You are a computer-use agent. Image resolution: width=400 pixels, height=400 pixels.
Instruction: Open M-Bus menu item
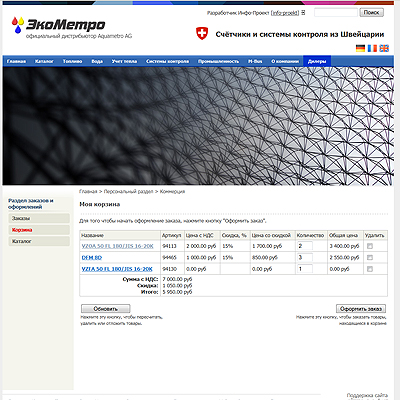[255, 61]
